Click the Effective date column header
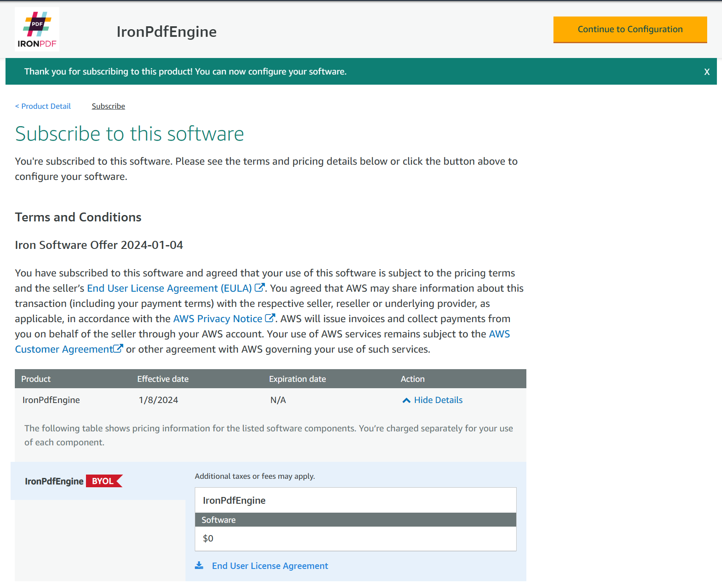722x588 pixels. (163, 379)
